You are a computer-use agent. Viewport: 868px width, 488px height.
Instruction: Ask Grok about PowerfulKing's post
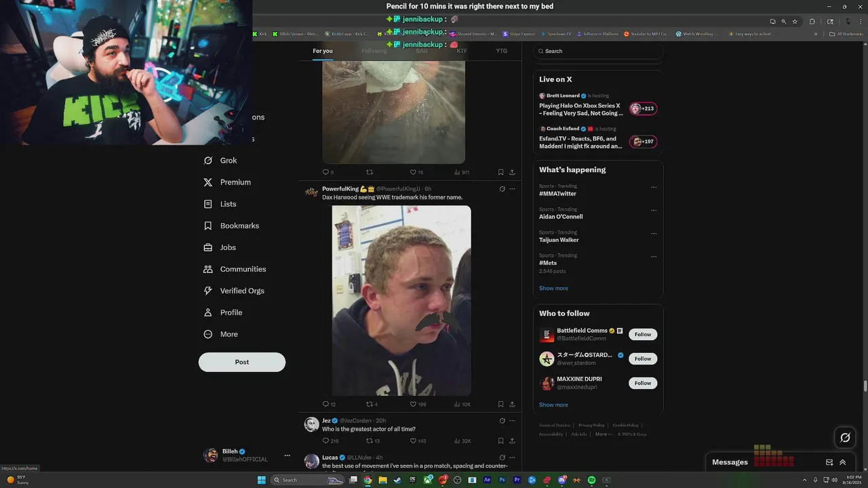502,189
